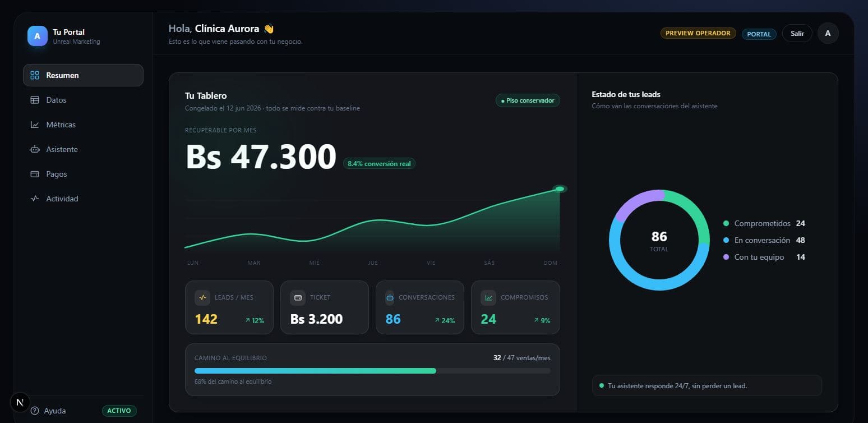868x423 pixels.
Task: Click the 9% growth indicator
Action: pyautogui.click(x=542, y=320)
